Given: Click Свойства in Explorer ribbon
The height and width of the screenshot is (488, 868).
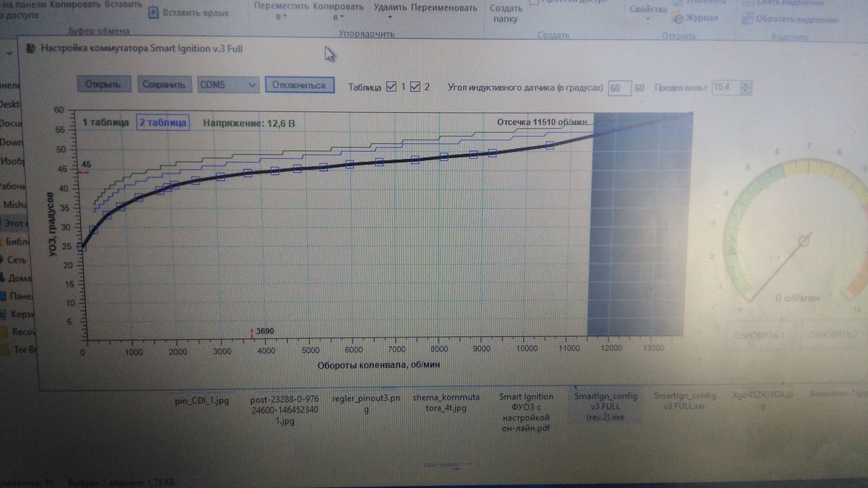Looking at the screenshot, I should coord(648,12).
